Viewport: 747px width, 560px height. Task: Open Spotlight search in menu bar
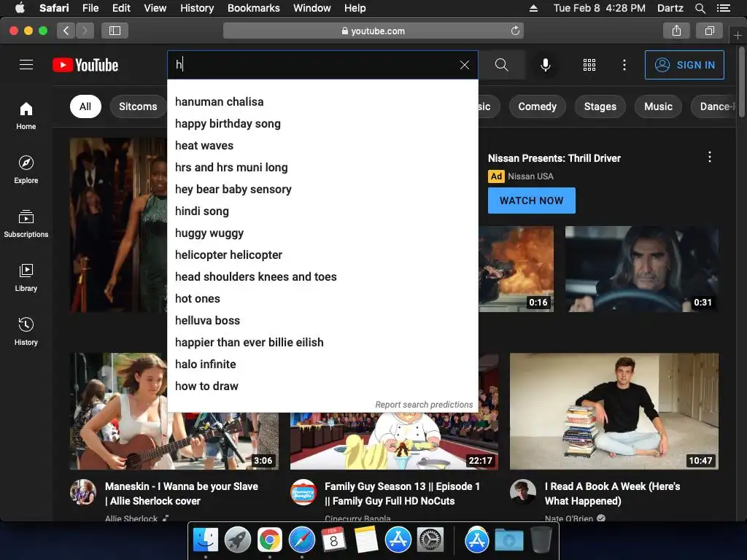(x=700, y=8)
